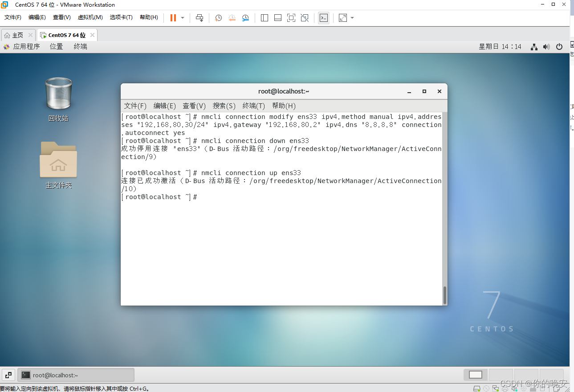The width and height of the screenshot is (574, 392).
Task: Open the terminal 帮助(H) menu
Action: 284,106
